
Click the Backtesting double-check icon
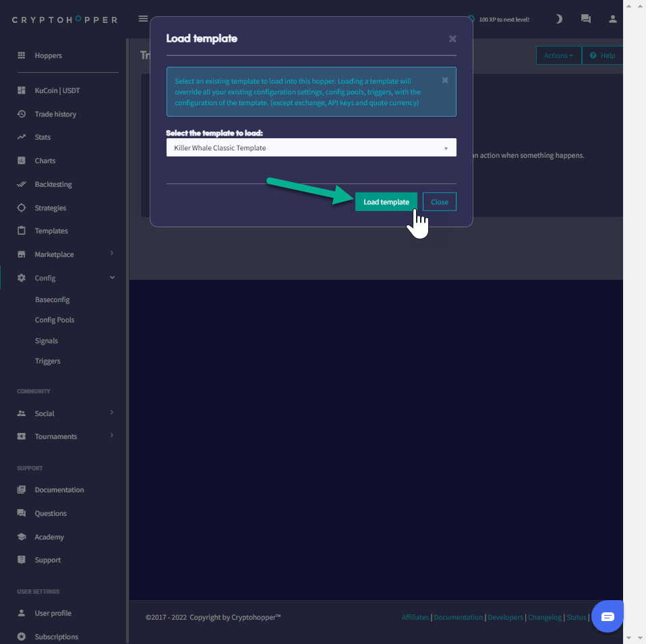click(22, 184)
